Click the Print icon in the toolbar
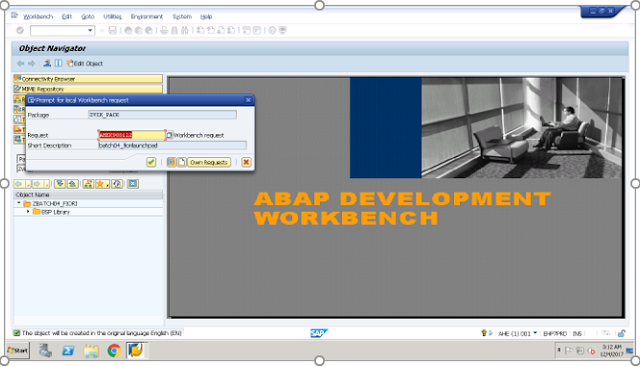 coord(164,31)
